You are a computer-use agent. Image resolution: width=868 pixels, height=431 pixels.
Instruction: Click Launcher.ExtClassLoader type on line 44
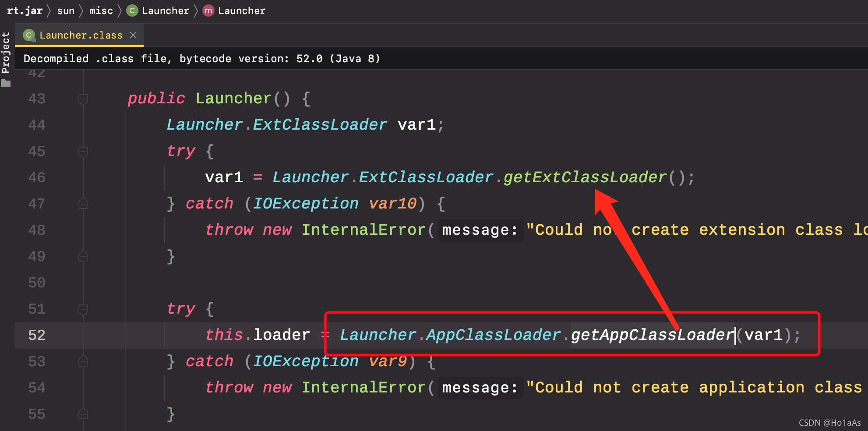pos(277,125)
